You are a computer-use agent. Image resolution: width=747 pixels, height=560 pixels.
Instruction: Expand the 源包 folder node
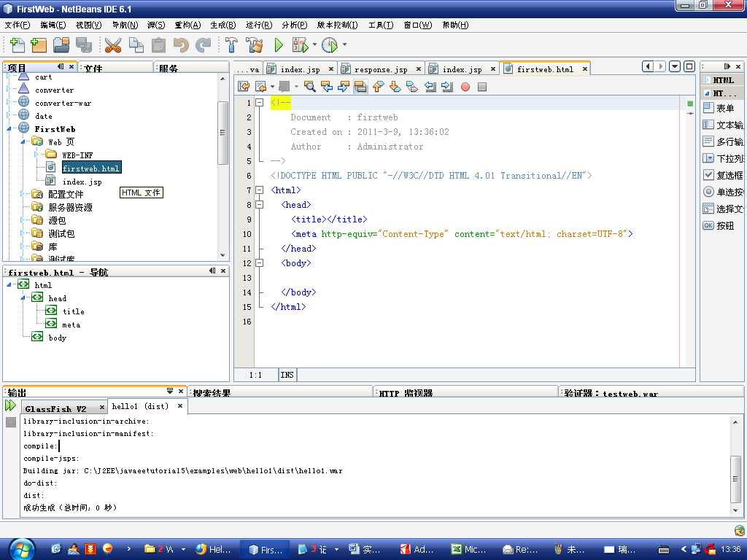(23, 220)
